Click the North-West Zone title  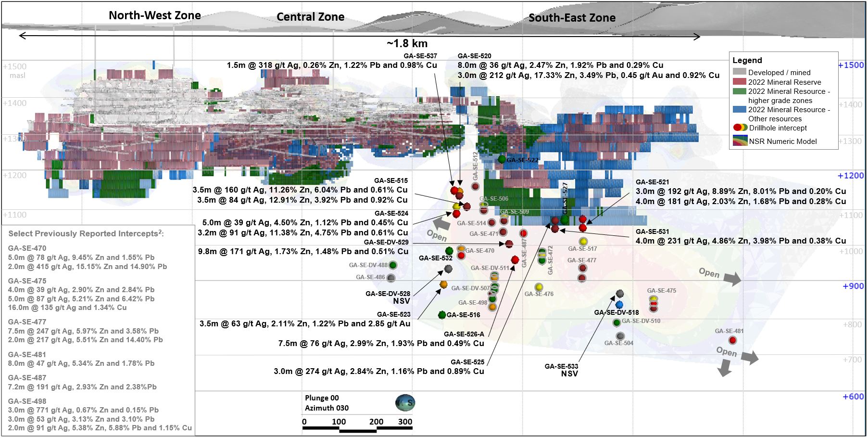[154, 15]
